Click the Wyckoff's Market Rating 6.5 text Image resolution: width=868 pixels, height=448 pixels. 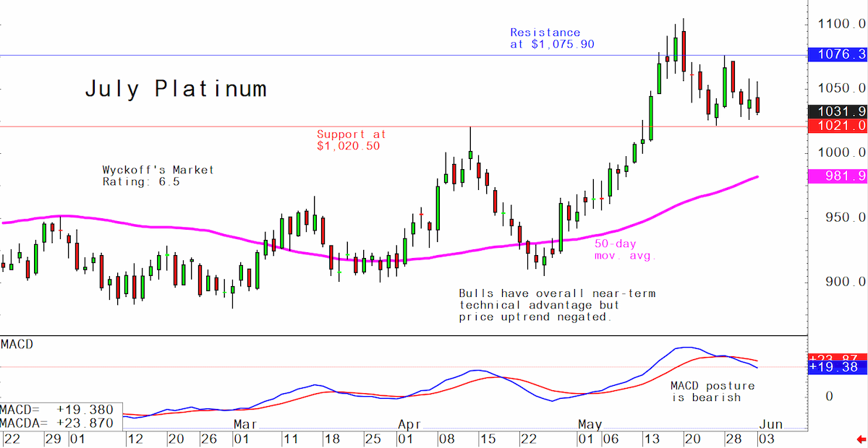[x=158, y=176]
